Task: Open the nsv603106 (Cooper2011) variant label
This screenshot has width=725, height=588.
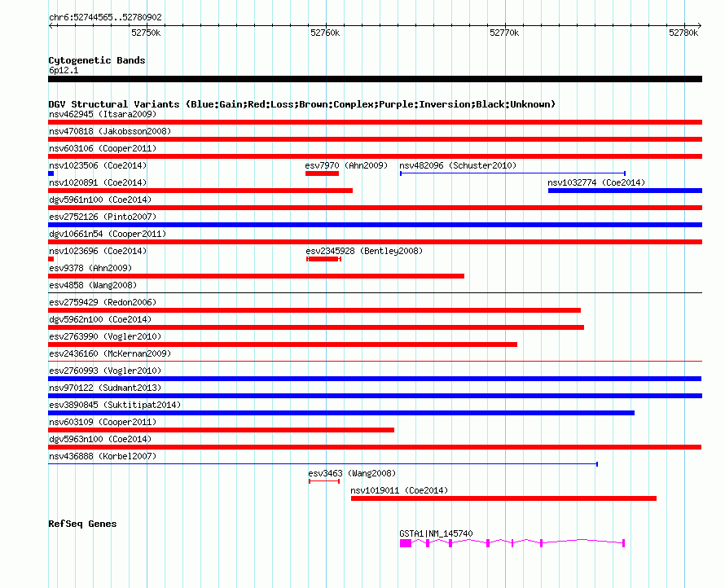Action: pos(103,148)
